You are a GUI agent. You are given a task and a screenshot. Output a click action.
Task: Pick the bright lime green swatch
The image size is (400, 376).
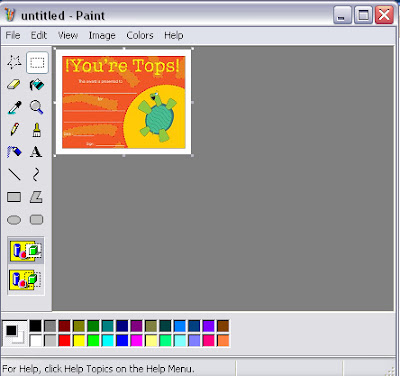tap(93, 340)
